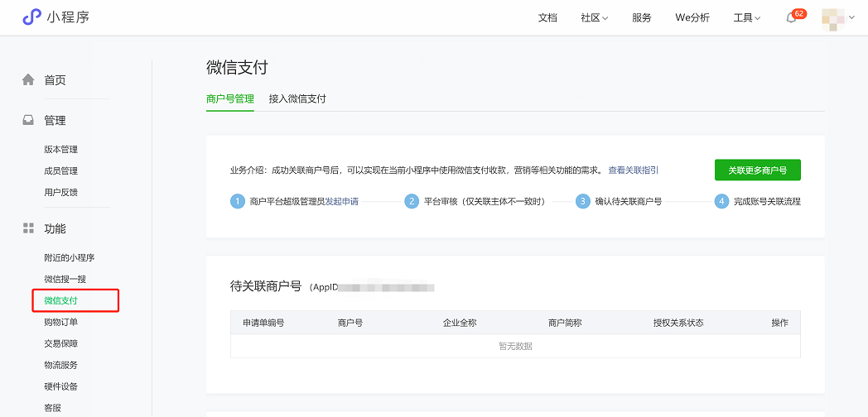Click the 待关联商户号 heading
Viewport: 868px width, 417px height.
[x=266, y=286]
